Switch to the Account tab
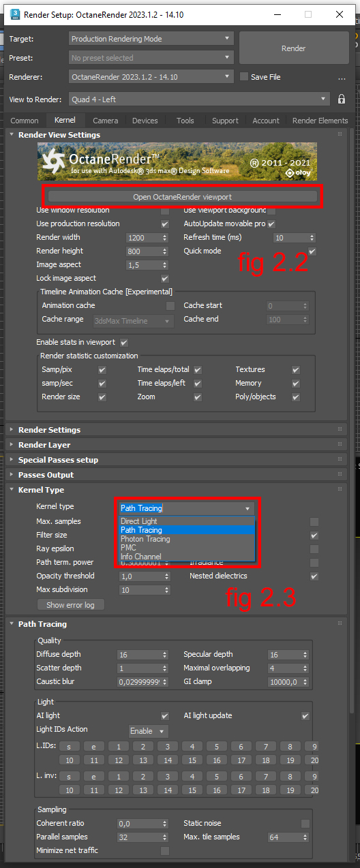The width and height of the screenshot is (360, 868). [x=266, y=121]
